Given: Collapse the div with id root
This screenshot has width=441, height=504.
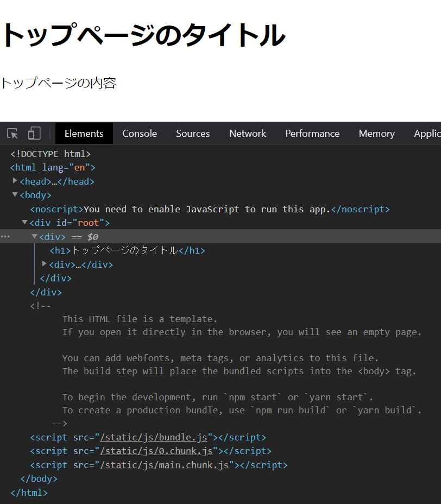Looking at the screenshot, I should click(24, 222).
